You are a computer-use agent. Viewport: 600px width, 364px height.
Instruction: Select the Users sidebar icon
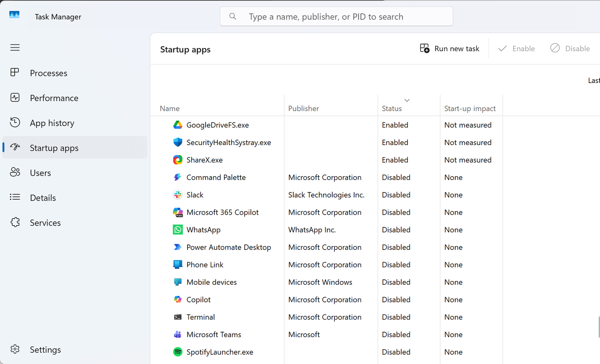click(x=15, y=172)
